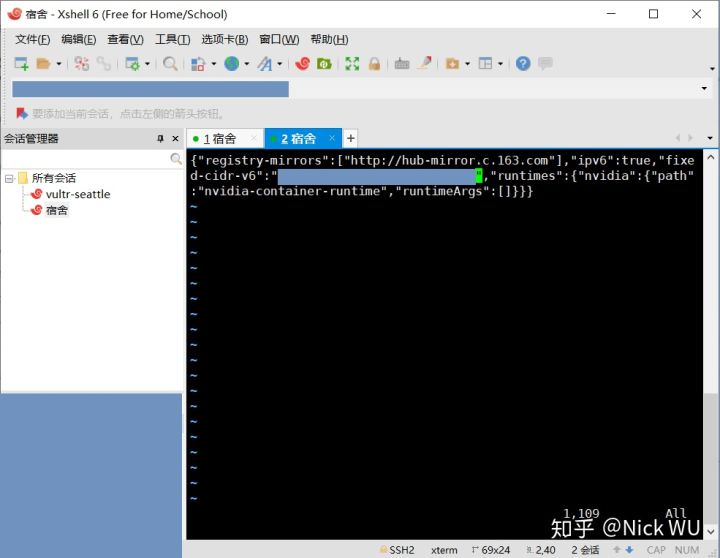This screenshot has height=558, width=720.
Task: Select the 宿舍 session in tree
Action: [57, 210]
